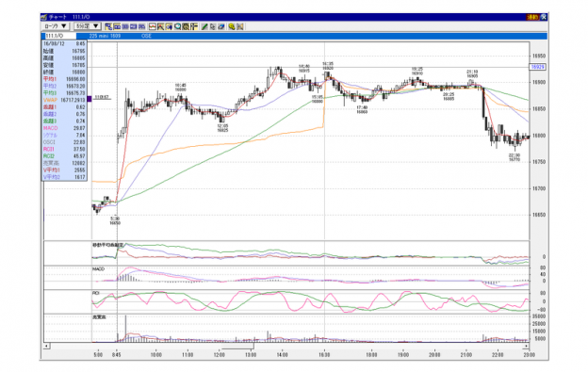Choose the pointer cursor tool icon
Viewport: 588px width, 372px height.
[213, 26]
